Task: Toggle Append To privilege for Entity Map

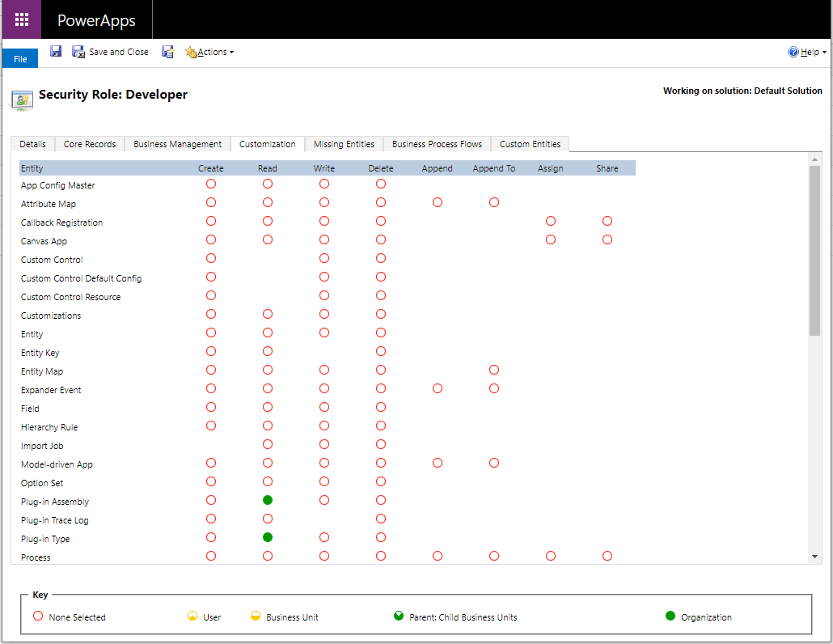Action: [494, 370]
